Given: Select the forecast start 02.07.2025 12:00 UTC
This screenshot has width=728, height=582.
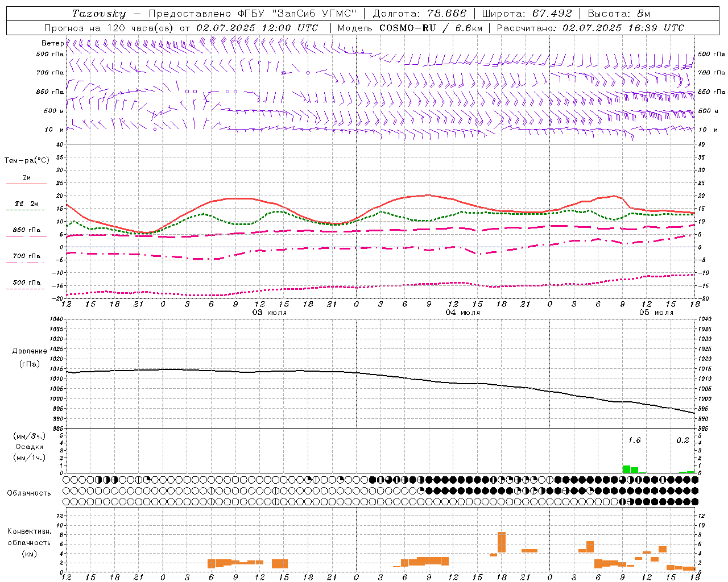Looking at the screenshot, I should [x=257, y=28].
